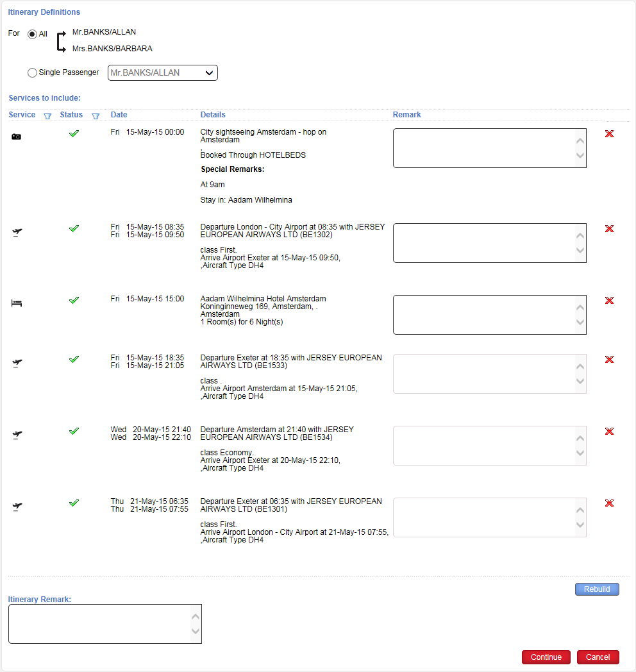636x672 pixels.
Task: Remove flight BE1533 with the red X
Action: click(x=609, y=360)
